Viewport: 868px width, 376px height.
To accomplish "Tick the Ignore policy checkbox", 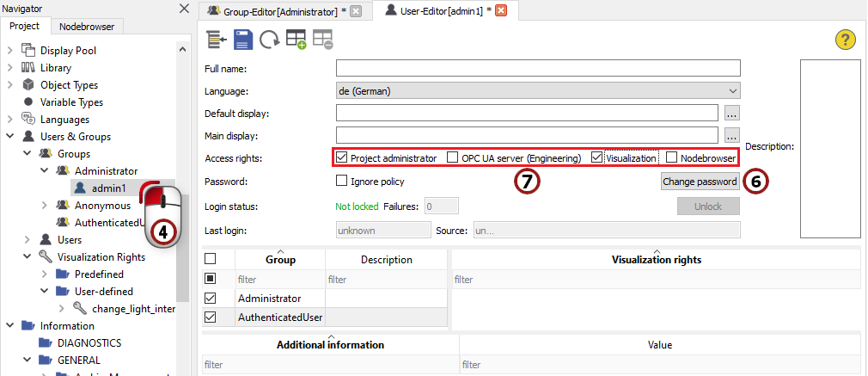I will tap(341, 182).
